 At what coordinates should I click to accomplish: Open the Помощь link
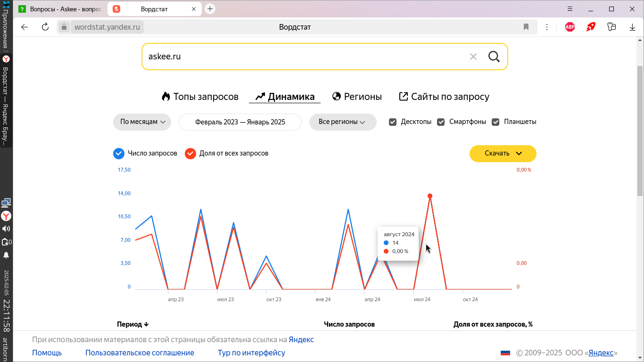click(x=47, y=353)
